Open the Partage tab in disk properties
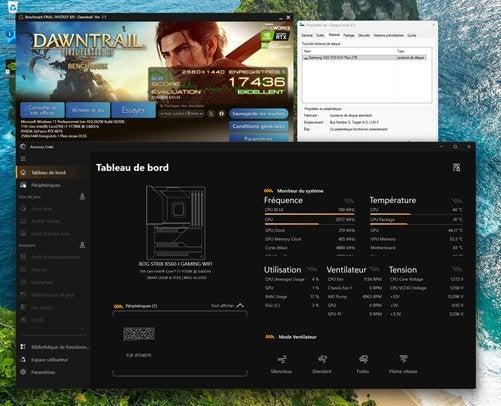This screenshot has height=406, width=501. (349, 35)
